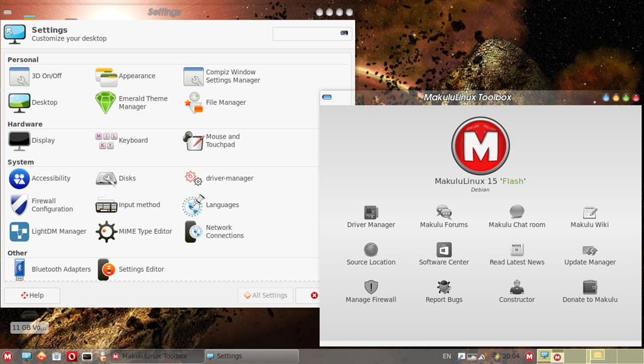This screenshot has width=644, height=364.
Task: Open terminal from the panel
Action: coord(87,357)
